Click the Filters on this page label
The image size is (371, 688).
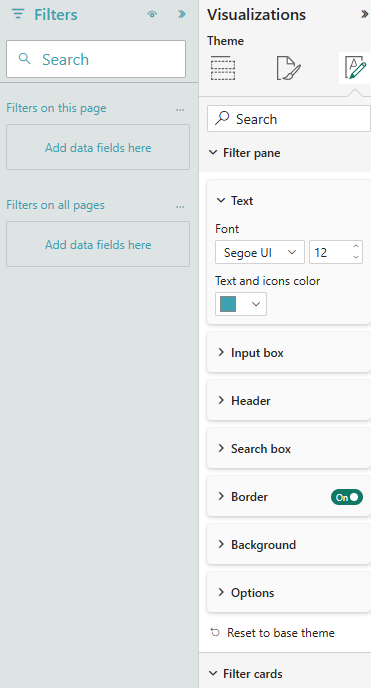[56, 108]
